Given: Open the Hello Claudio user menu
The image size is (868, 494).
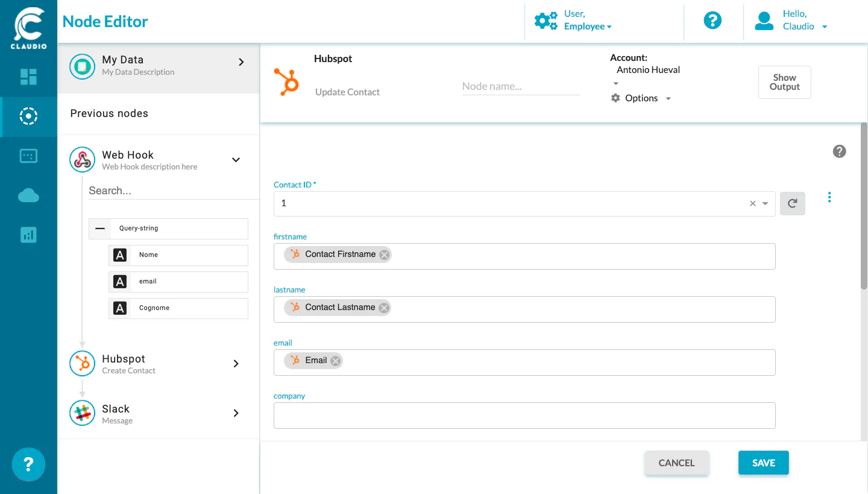Looking at the screenshot, I should click(825, 27).
